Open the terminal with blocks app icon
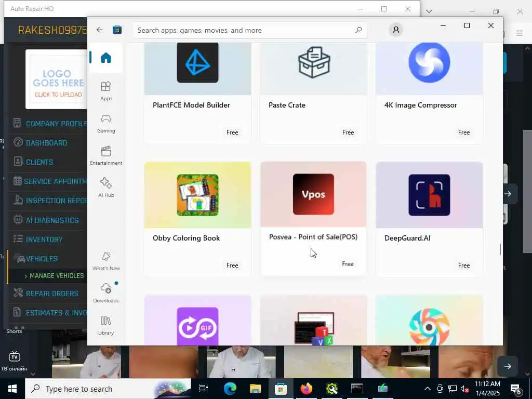This screenshot has width=532, height=399. click(x=314, y=328)
